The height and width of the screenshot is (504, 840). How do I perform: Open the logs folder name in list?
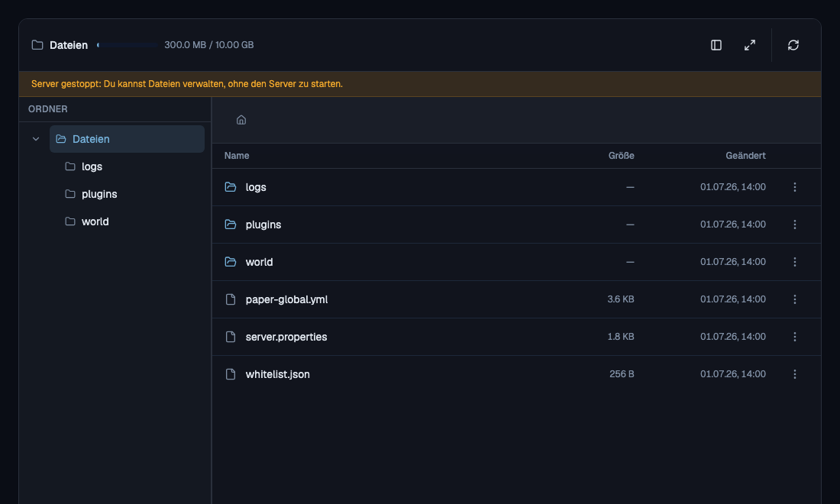click(x=256, y=187)
